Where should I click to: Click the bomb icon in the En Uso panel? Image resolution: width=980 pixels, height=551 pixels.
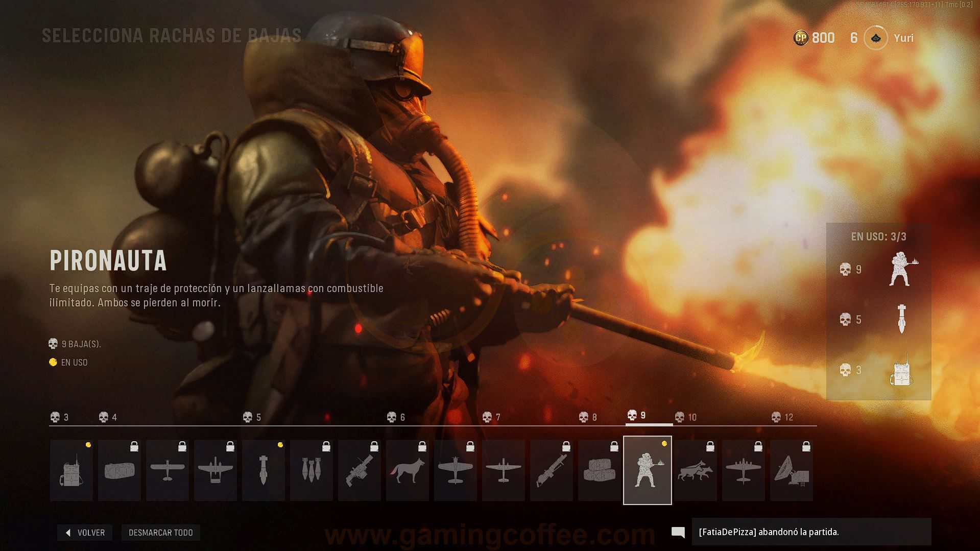coord(901,319)
